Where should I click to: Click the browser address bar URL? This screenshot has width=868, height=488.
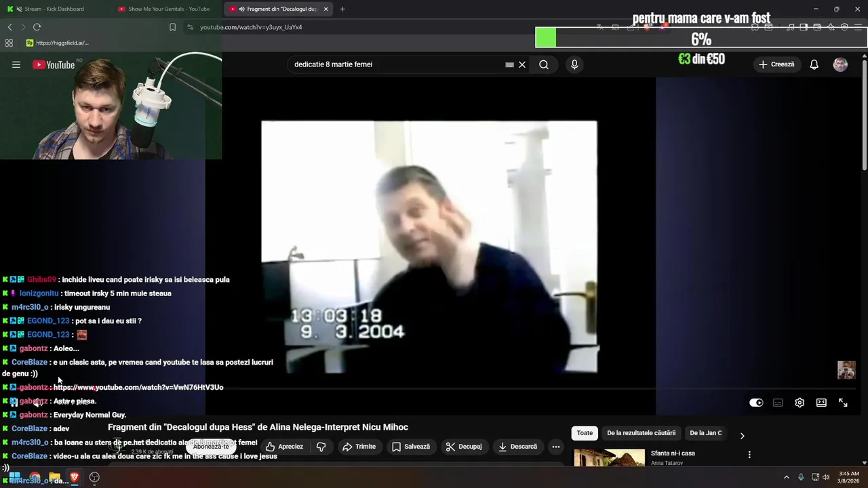(x=251, y=27)
